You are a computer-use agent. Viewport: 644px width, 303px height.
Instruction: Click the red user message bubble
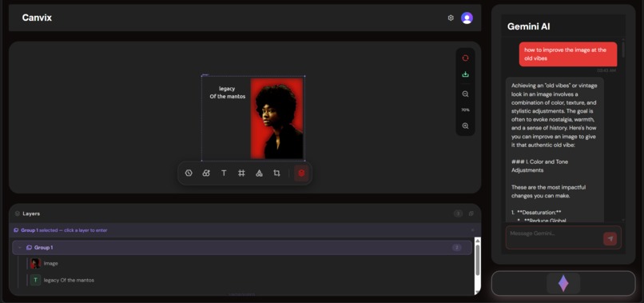pos(567,54)
